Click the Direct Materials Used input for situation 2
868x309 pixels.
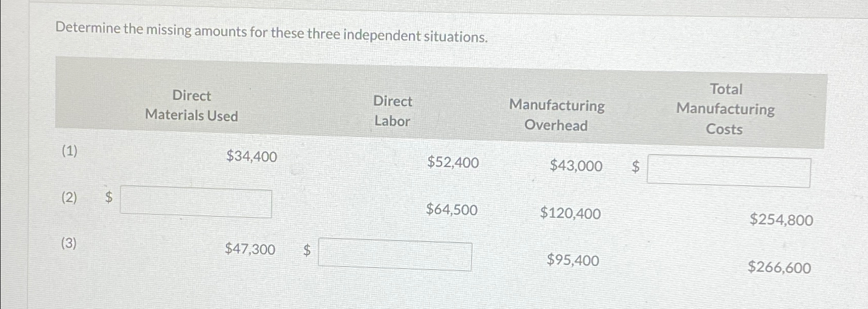pyautogui.click(x=196, y=204)
